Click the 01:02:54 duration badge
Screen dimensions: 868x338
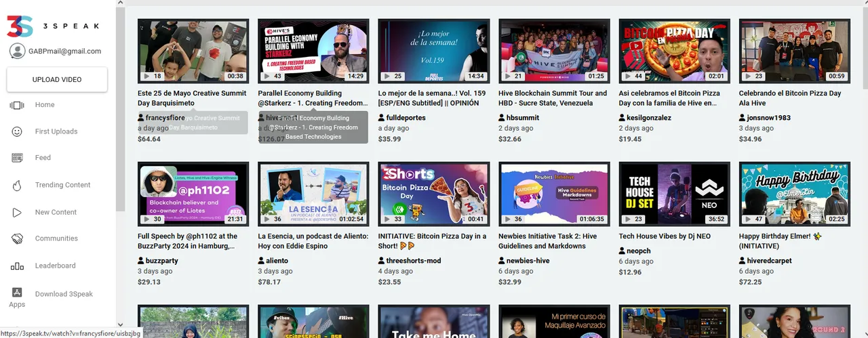pyautogui.click(x=351, y=219)
